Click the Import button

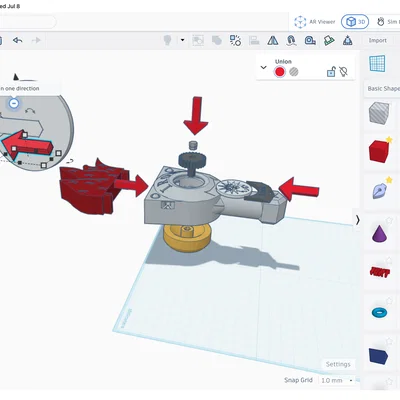(x=378, y=40)
